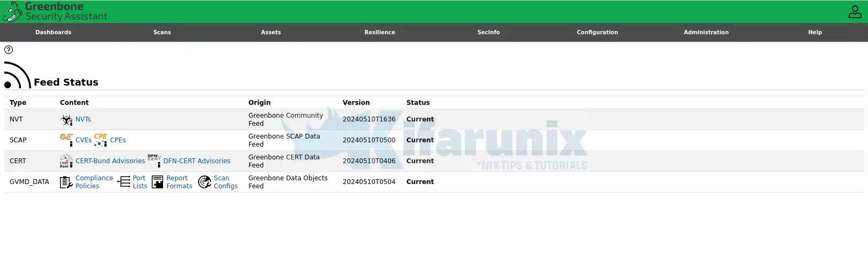The width and height of the screenshot is (868, 275).
Task: Click the CVE icon in SCAP row
Action: 66,140
